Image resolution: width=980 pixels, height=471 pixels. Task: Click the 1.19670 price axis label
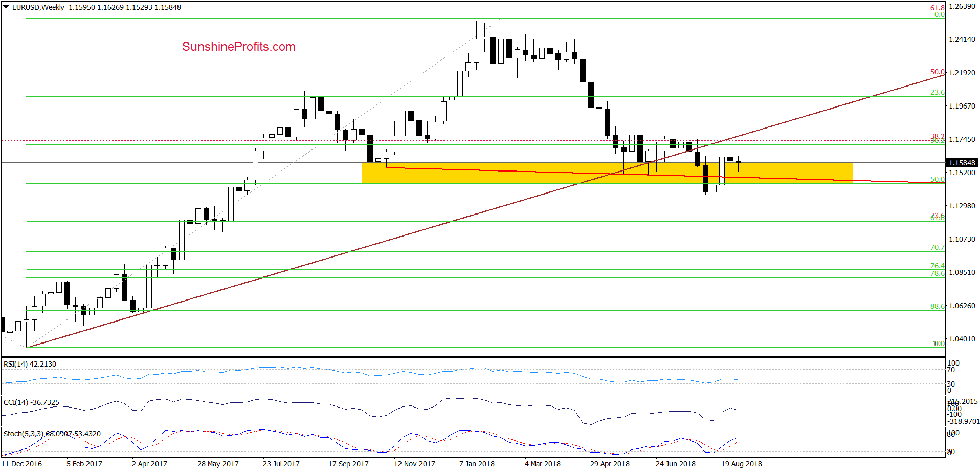[x=962, y=106]
